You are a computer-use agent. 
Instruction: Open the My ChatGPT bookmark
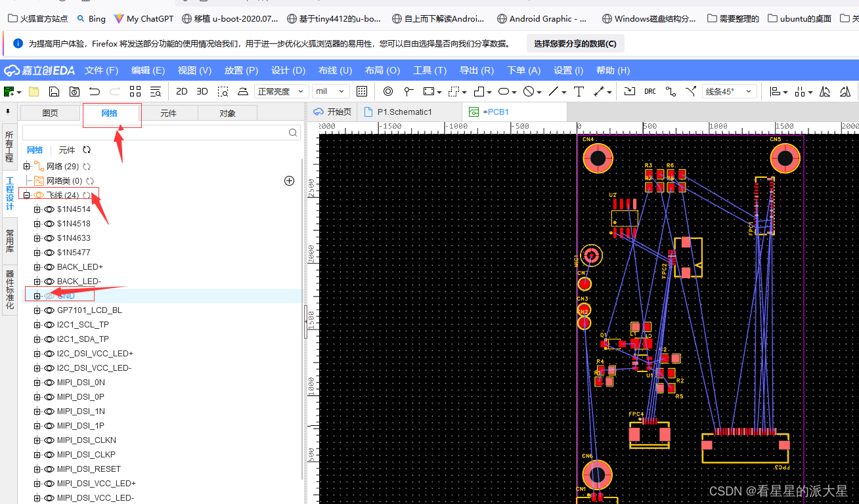coord(143,18)
